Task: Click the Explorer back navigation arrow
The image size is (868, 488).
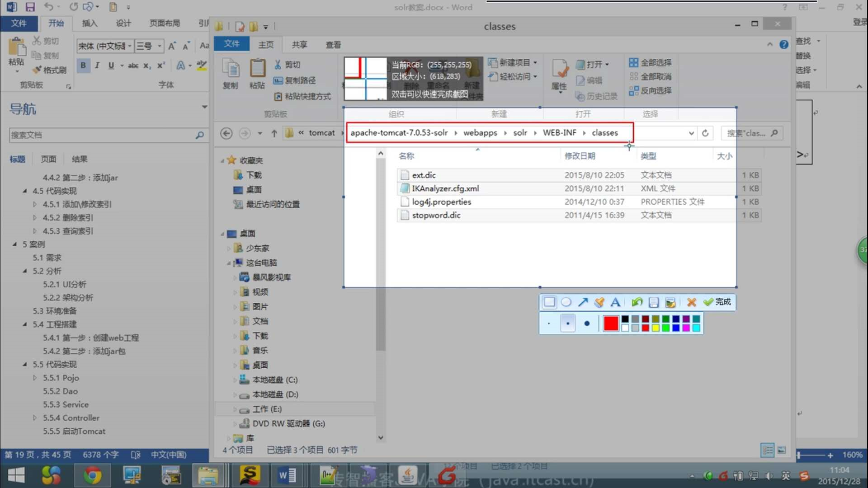Action: pyautogui.click(x=226, y=133)
